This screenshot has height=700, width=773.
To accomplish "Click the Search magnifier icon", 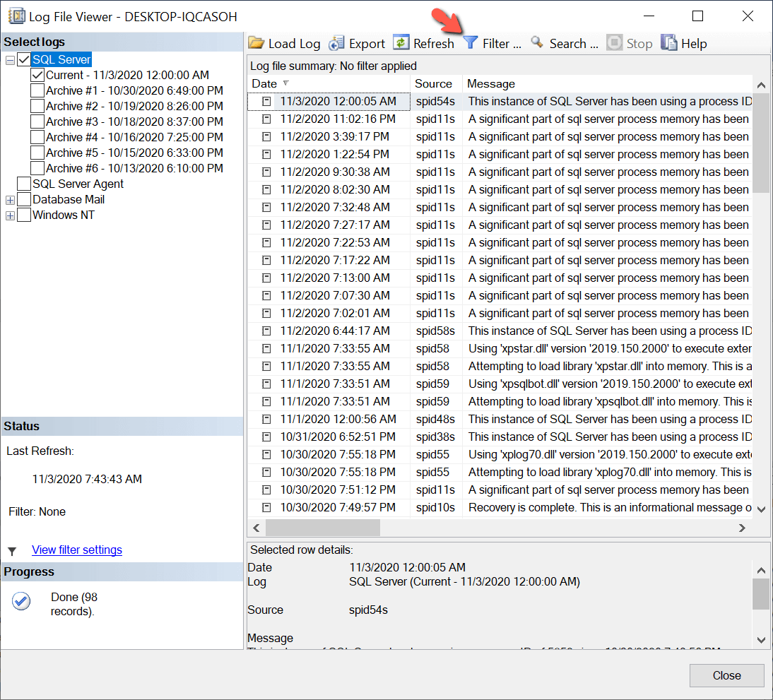I will click(537, 43).
